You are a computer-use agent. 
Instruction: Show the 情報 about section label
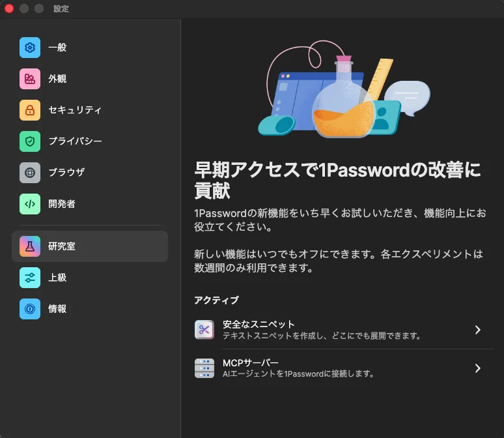pyautogui.click(x=57, y=309)
